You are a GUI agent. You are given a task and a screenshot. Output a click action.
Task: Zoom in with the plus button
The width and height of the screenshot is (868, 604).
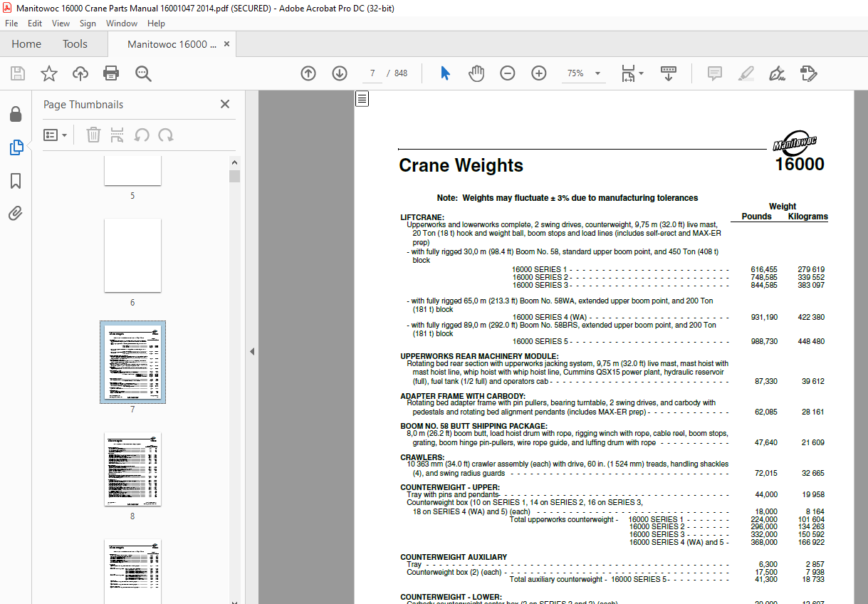pyautogui.click(x=539, y=73)
